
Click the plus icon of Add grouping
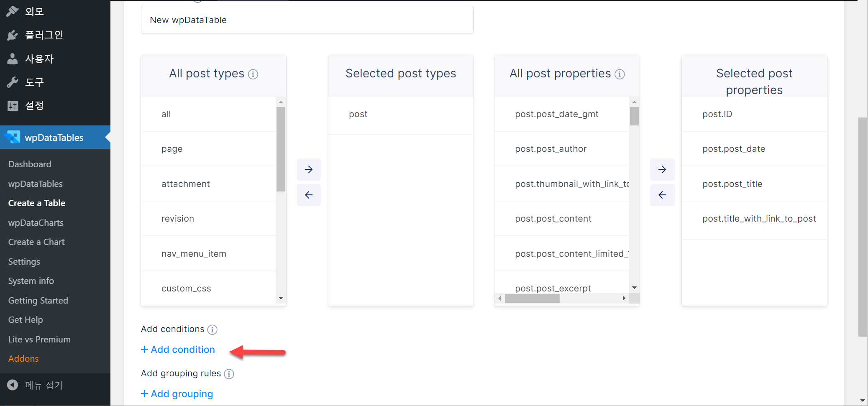click(x=144, y=394)
